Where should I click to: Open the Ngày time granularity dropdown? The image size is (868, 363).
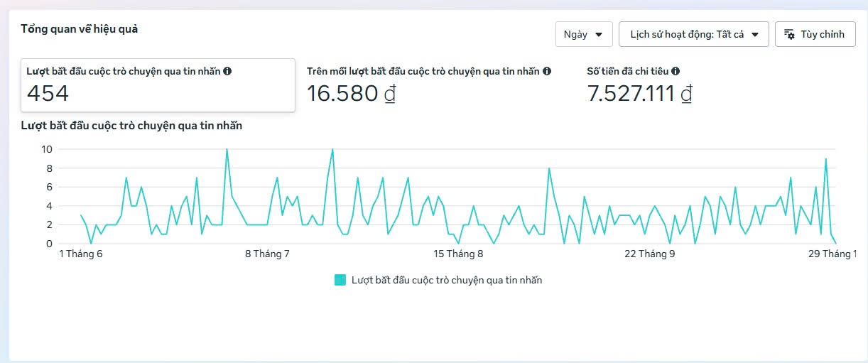point(584,34)
